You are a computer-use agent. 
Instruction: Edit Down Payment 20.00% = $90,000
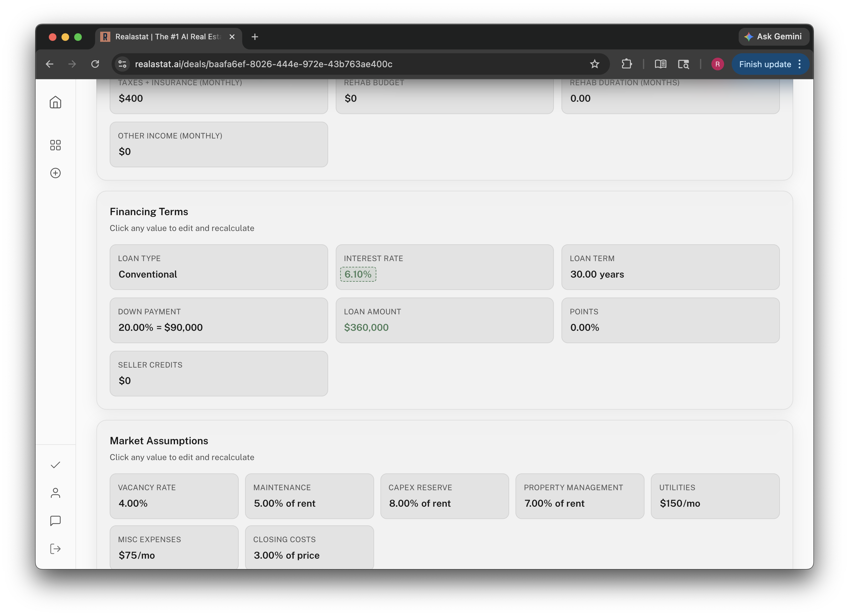pyautogui.click(x=160, y=327)
